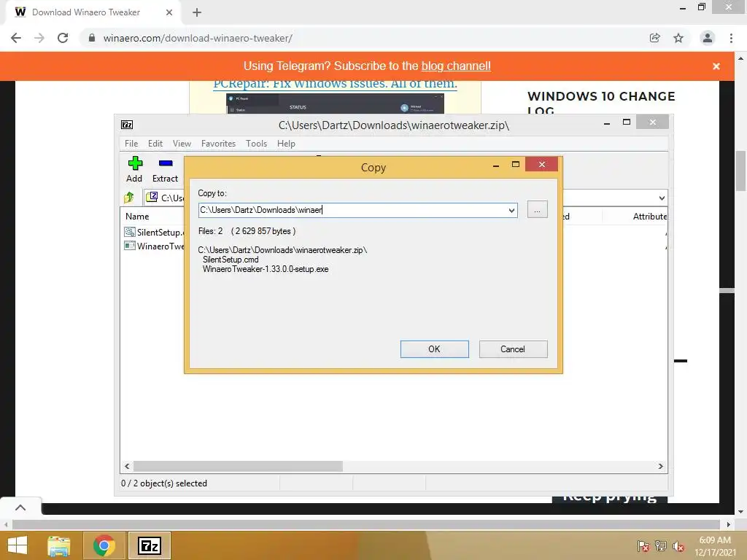
Task: Open a new Chrome tab
Action: pos(197,12)
